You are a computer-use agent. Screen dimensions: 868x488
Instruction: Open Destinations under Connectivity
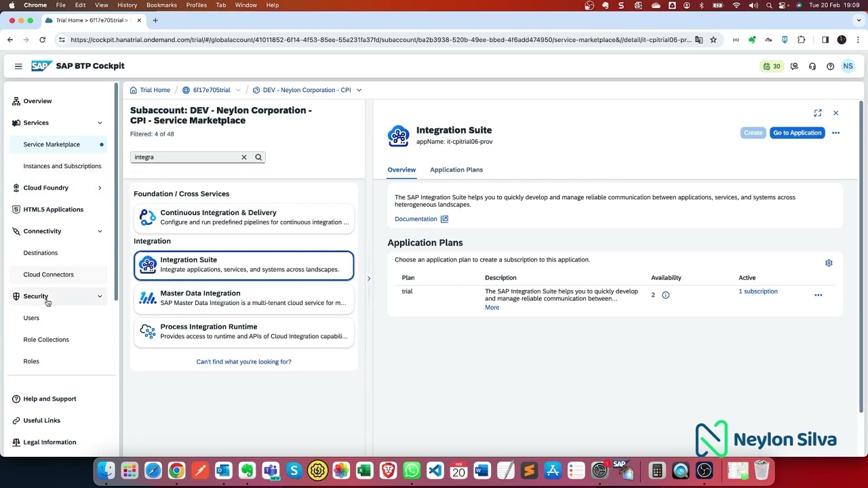41,253
